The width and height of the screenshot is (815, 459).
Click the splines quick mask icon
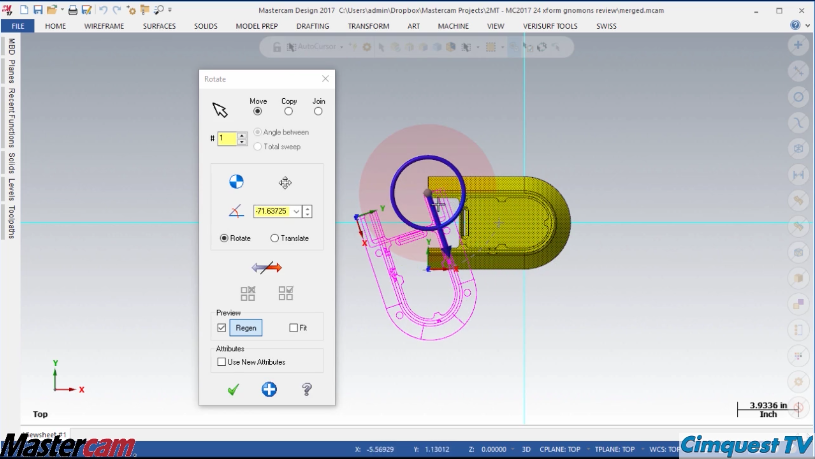798,123
